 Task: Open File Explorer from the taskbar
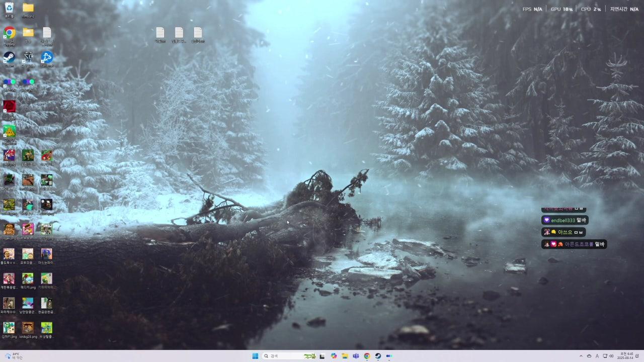pyautogui.click(x=345, y=356)
